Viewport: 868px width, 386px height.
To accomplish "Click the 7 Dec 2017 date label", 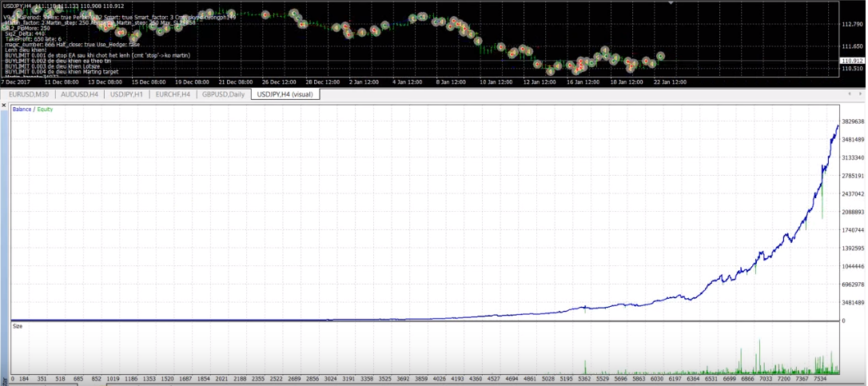I will tap(14, 82).
